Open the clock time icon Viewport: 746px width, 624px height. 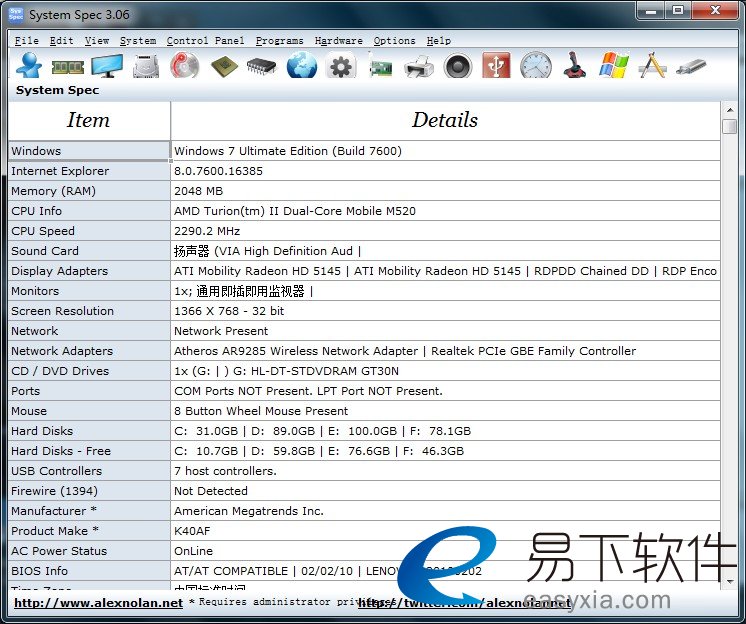(x=536, y=65)
